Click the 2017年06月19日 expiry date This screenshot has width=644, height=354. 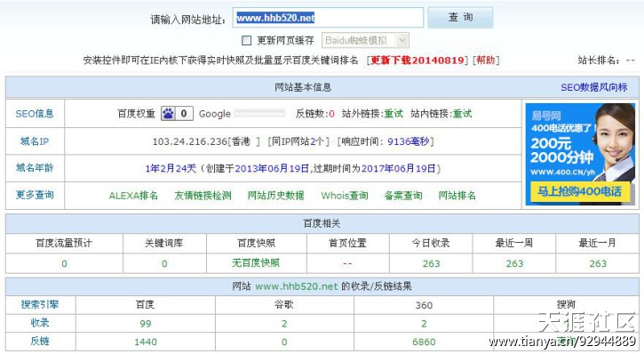point(399,169)
